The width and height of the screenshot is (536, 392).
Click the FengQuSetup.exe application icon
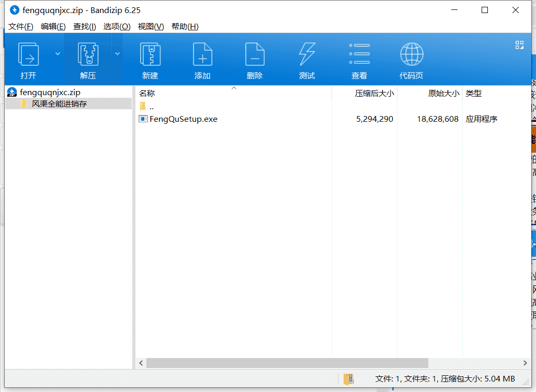pos(143,119)
